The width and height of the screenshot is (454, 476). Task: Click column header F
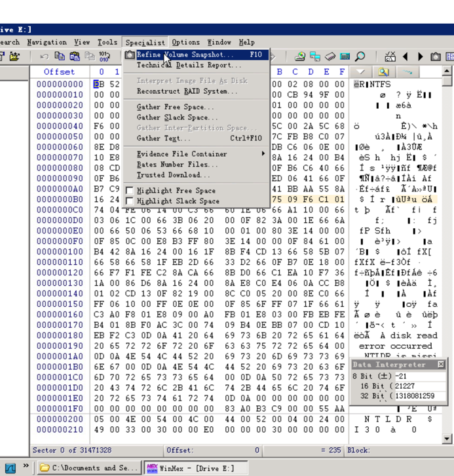click(x=342, y=72)
